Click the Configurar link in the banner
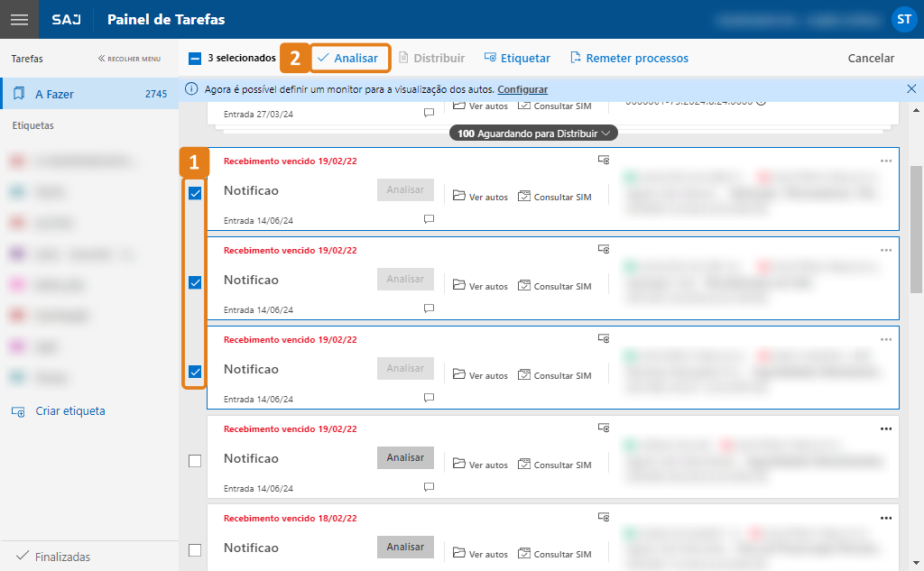The image size is (924, 571). (x=523, y=89)
